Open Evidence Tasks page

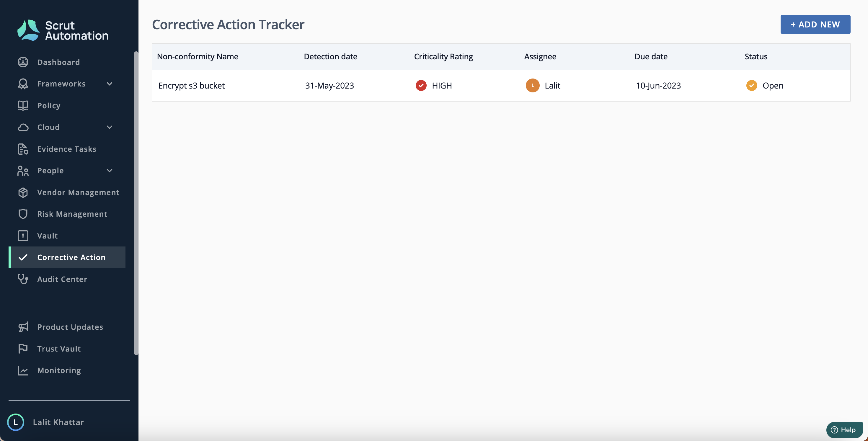tap(67, 149)
